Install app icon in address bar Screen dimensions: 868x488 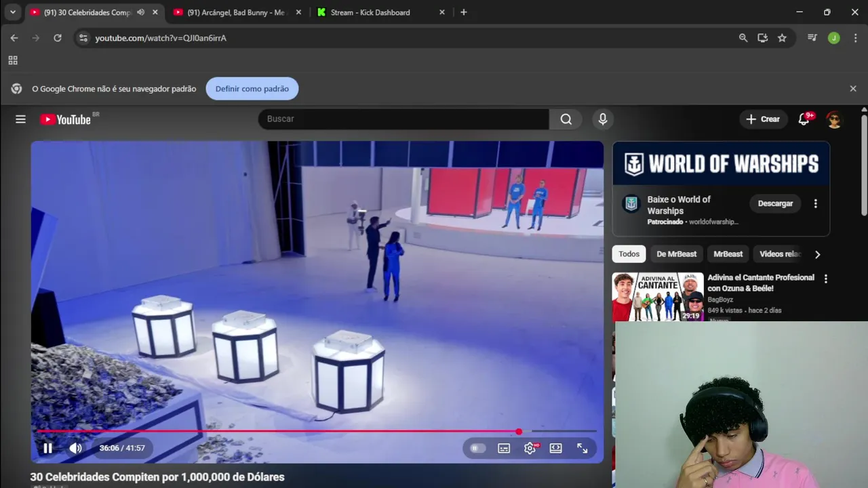click(762, 38)
